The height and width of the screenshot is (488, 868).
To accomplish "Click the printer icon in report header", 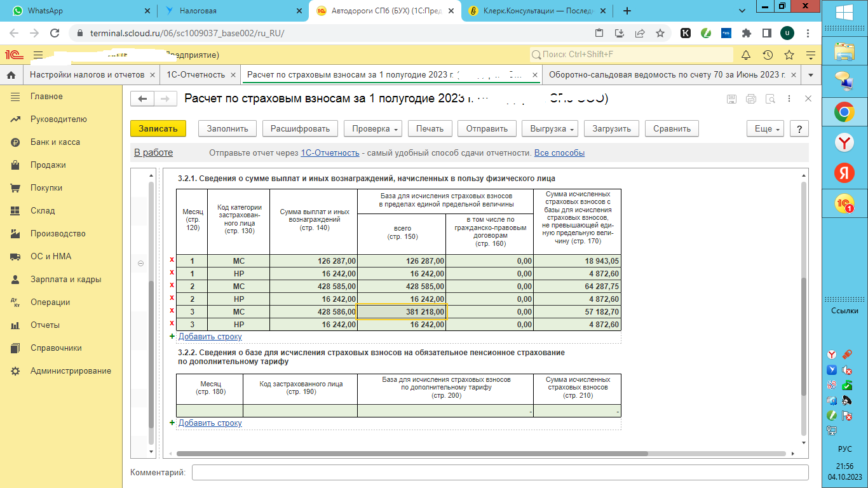I will [751, 99].
